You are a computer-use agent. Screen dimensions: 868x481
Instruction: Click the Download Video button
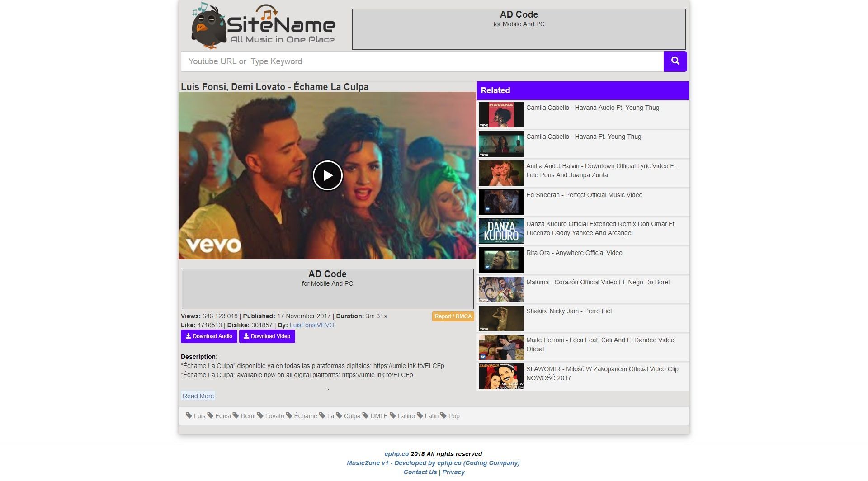tap(267, 336)
